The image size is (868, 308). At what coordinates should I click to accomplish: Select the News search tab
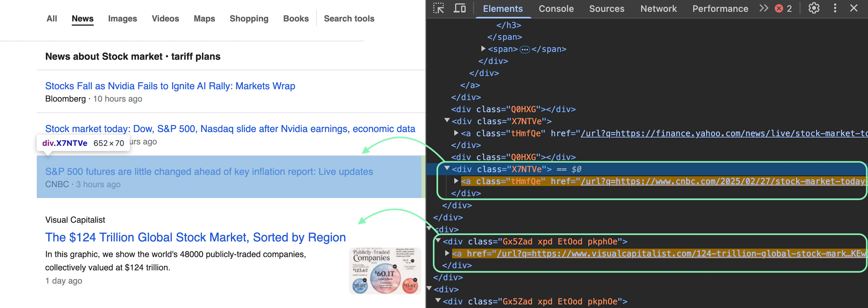point(83,19)
